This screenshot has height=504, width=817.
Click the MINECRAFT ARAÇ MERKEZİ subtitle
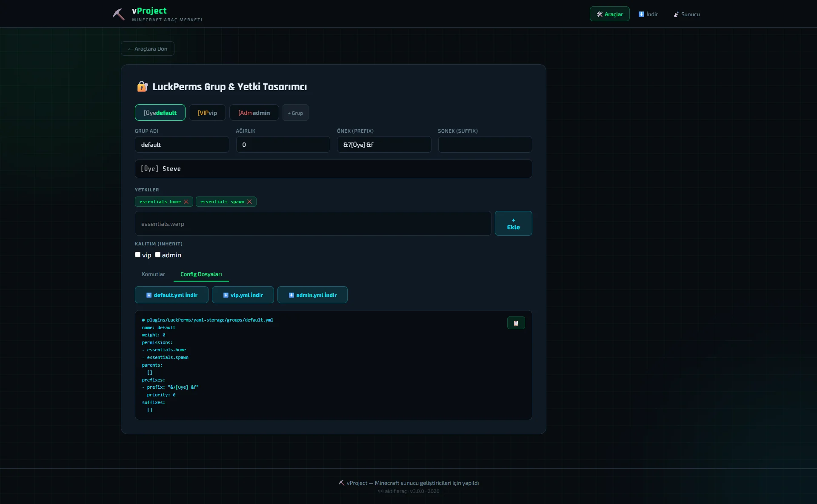pos(167,20)
